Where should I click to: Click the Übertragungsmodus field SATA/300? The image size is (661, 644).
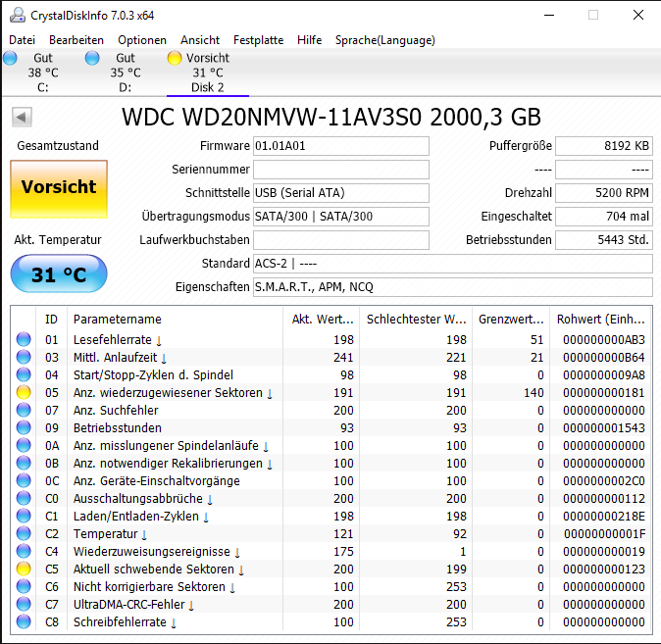click(x=341, y=217)
